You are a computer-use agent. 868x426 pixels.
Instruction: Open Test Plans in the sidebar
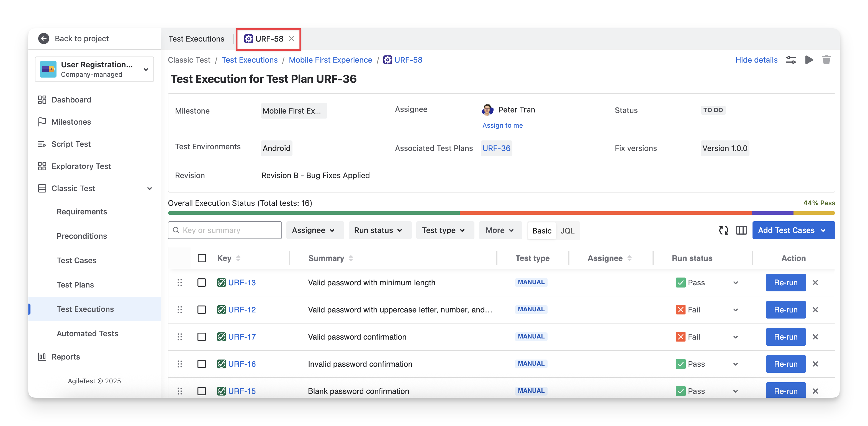(75, 285)
